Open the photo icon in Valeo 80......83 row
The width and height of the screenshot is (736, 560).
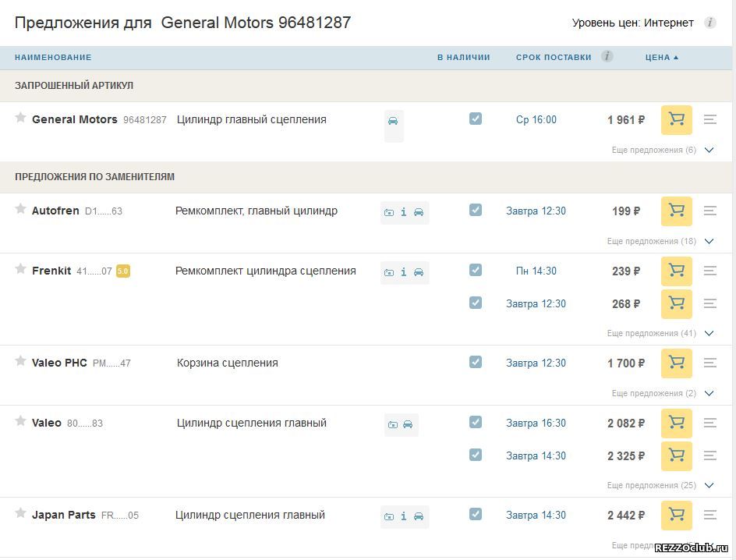[x=393, y=425]
